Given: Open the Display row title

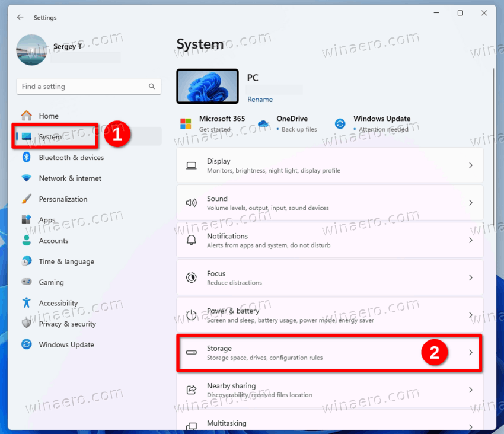Looking at the screenshot, I should [219, 161].
